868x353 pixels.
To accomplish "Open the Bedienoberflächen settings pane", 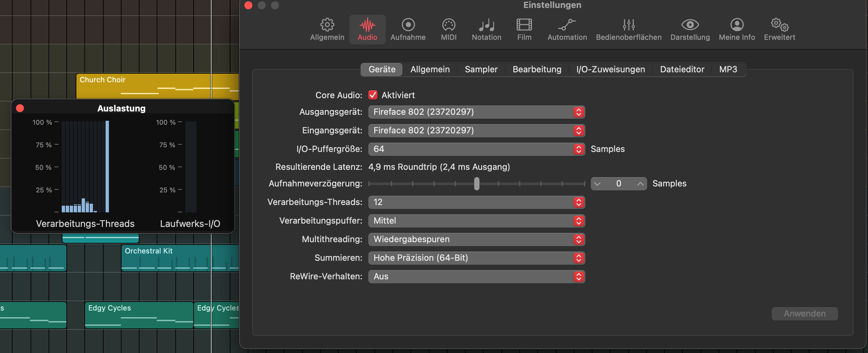I will (629, 29).
